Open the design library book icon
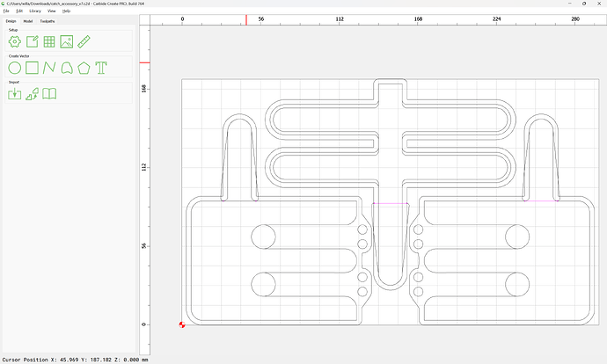The height and width of the screenshot is (364, 607). (49, 93)
